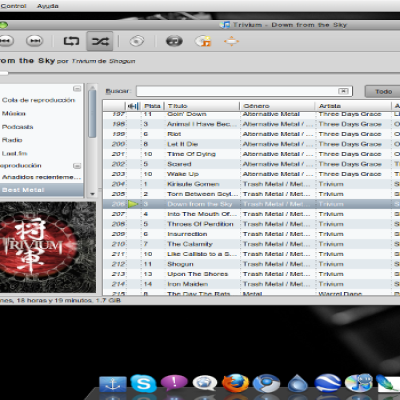The height and width of the screenshot is (400, 400).
Task: Select track Time Of Dying
Action: (x=251, y=154)
